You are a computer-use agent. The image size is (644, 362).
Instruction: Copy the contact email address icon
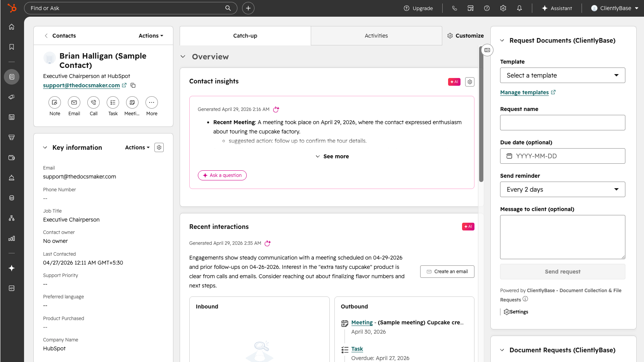tap(133, 85)
